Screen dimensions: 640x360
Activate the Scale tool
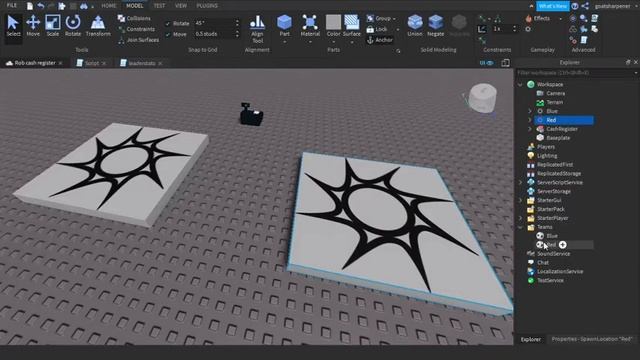(x=53, y=26)
